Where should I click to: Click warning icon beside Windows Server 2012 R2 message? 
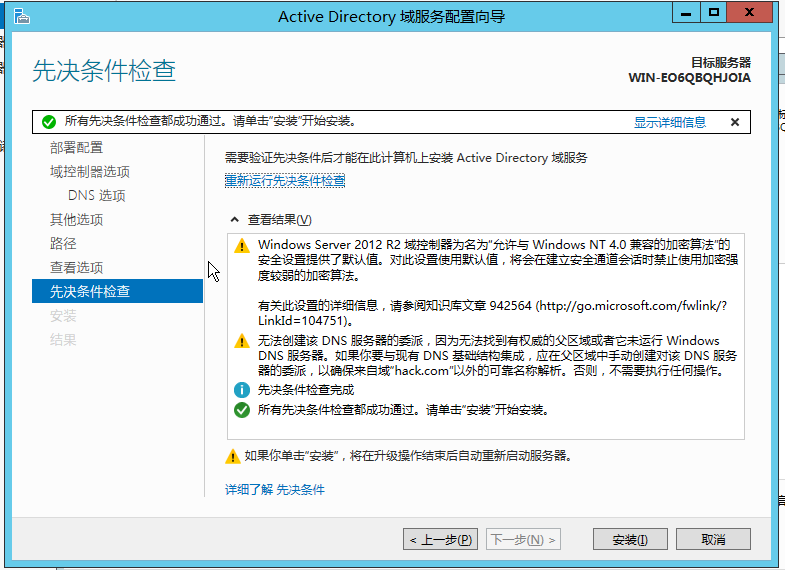click(242, 246)
